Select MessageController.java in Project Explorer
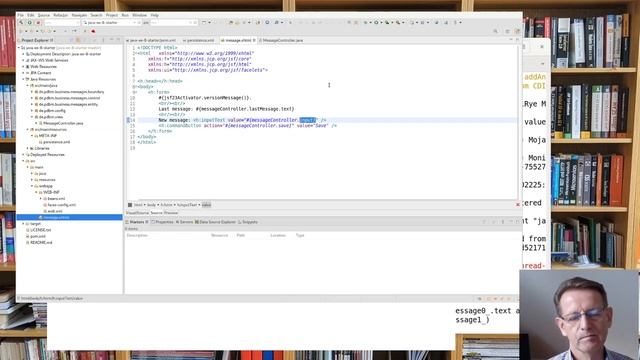640x360 pixels. click(63, 123)
